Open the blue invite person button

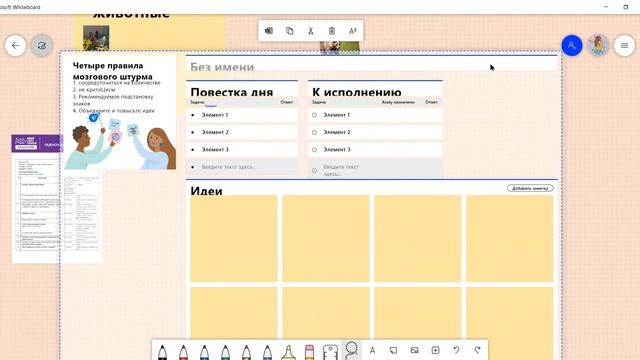(x=571, y=45)
